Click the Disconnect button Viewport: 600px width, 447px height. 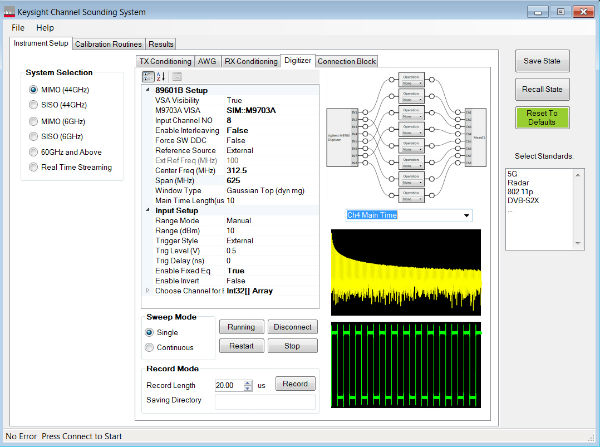(x=293, y=327)
